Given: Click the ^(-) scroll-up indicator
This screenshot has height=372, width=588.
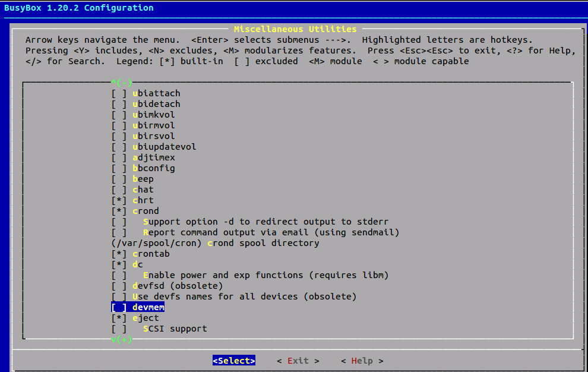Looking at the screenshot, I should coord(122,82).
